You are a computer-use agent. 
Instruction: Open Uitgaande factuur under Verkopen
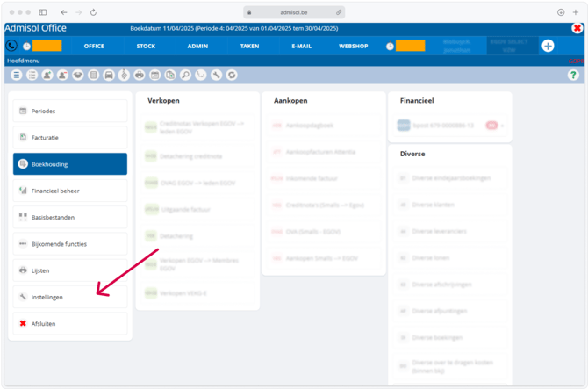(197, 209)
